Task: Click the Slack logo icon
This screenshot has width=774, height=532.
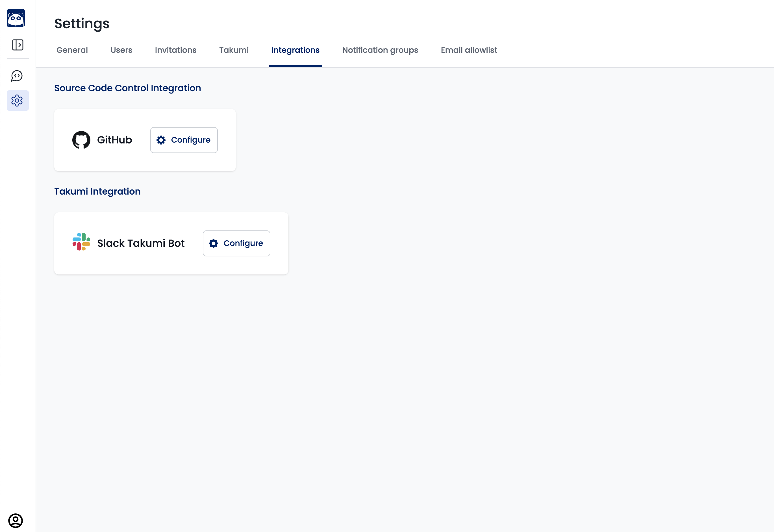Action: pos(81,242)
